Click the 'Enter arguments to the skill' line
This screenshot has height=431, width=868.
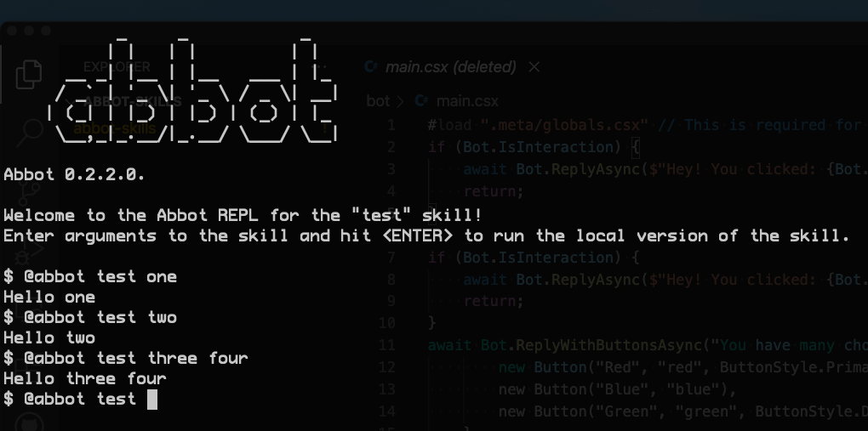pos(426,235)
